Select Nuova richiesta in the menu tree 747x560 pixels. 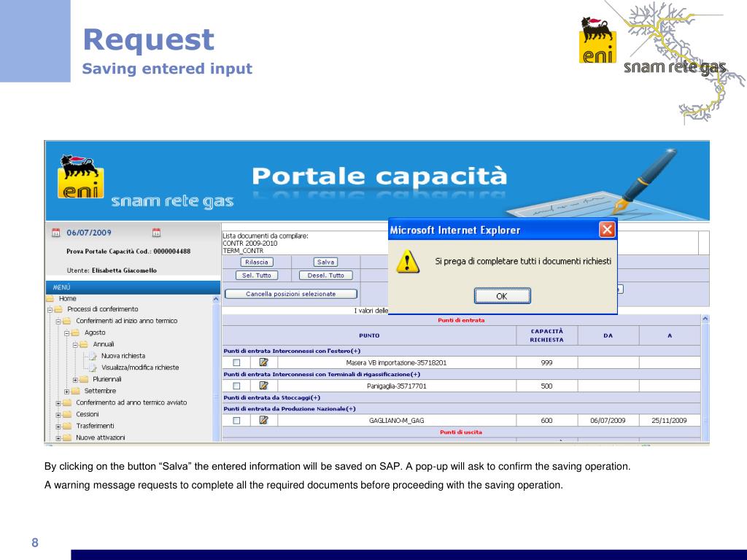(123, 356)
